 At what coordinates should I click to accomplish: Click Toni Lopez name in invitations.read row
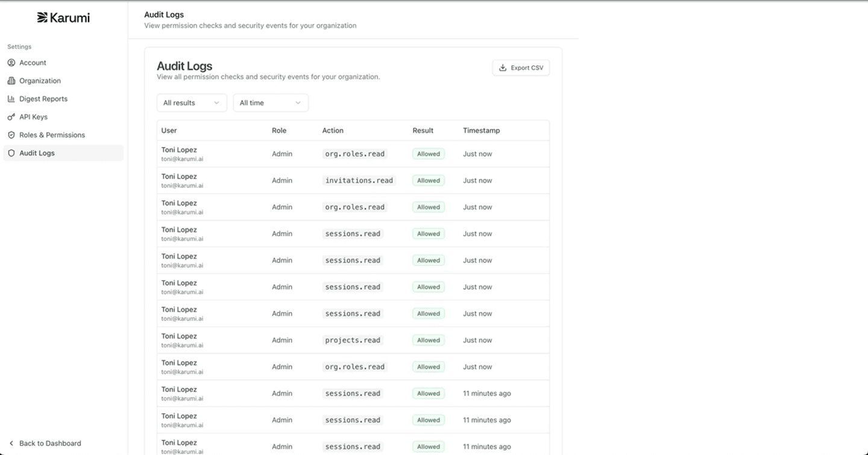(x=179, y=177)
